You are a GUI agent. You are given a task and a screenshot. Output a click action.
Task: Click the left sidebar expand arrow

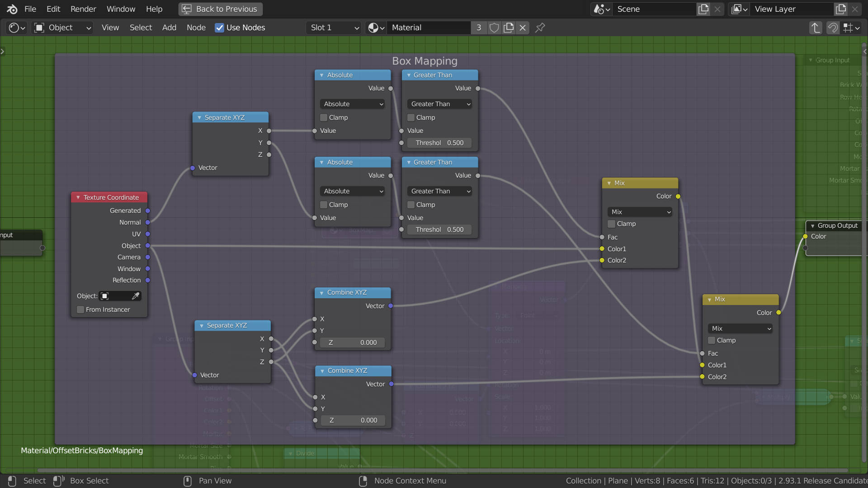(3, 51)
